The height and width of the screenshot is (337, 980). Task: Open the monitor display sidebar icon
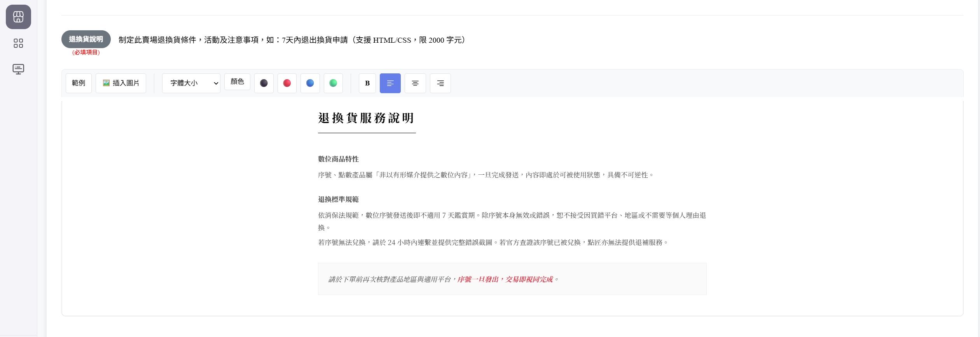tap(18, 69)
